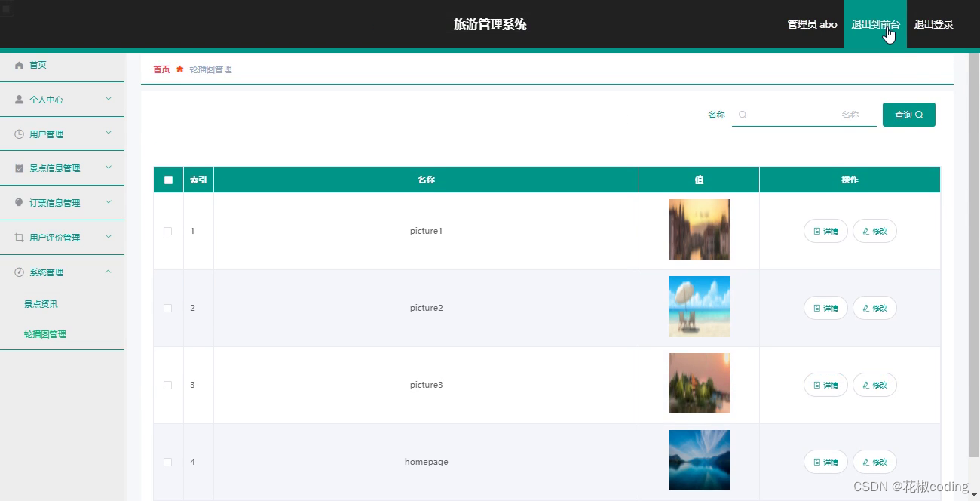Click the clock icon for 用户管理
The height and width of the screenshot is (501, 980).
click(x=20, y=134)
